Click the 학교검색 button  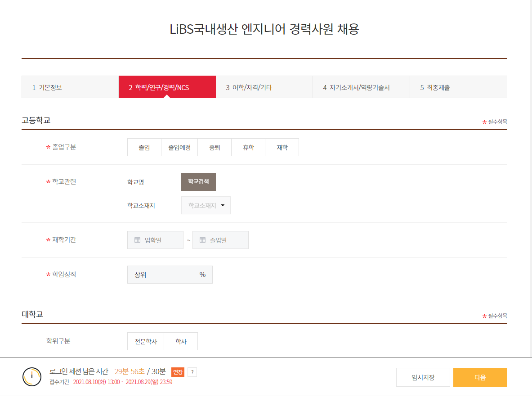[198, 182]
